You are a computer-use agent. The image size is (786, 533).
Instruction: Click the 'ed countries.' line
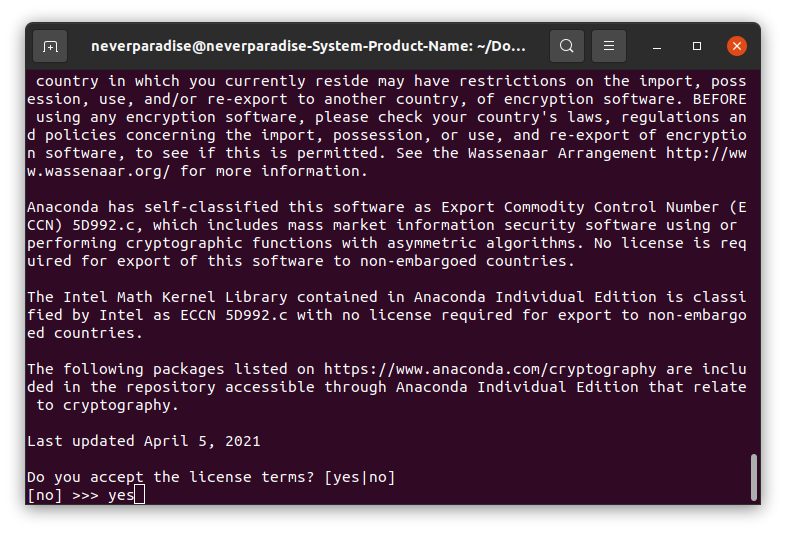coord(85,333)
